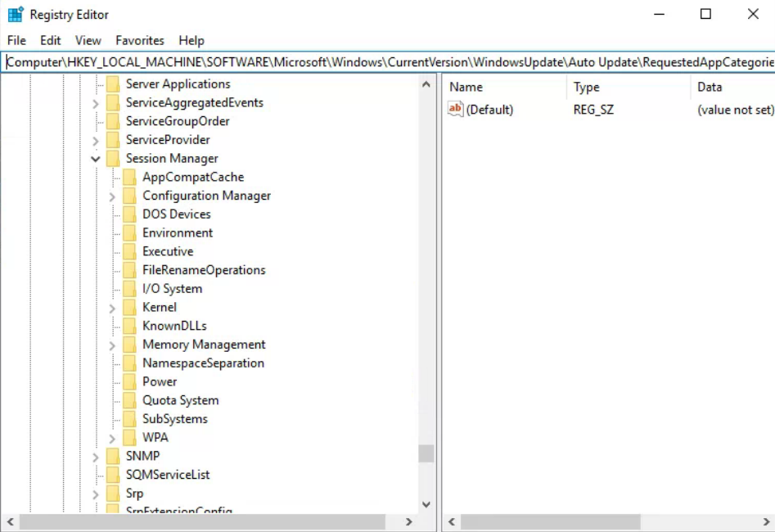Click the ServiceGroupOrder folder icon

point(113,121)
